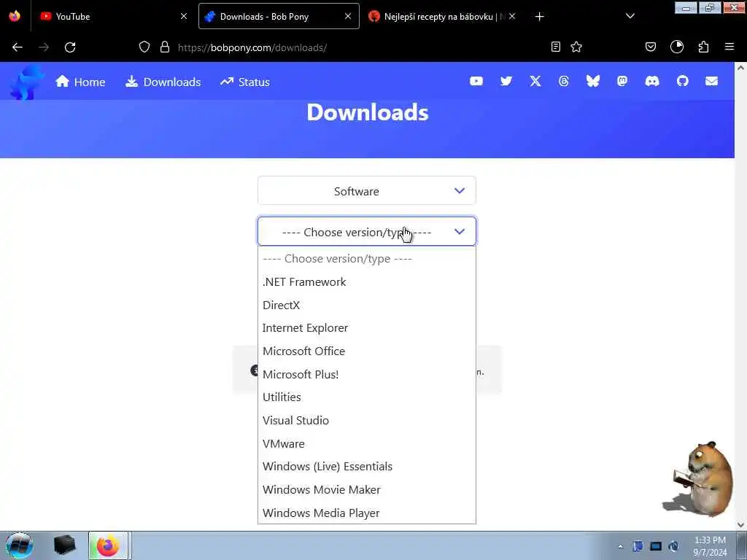Open the YouTube social link icon

[x=476, y=82]
